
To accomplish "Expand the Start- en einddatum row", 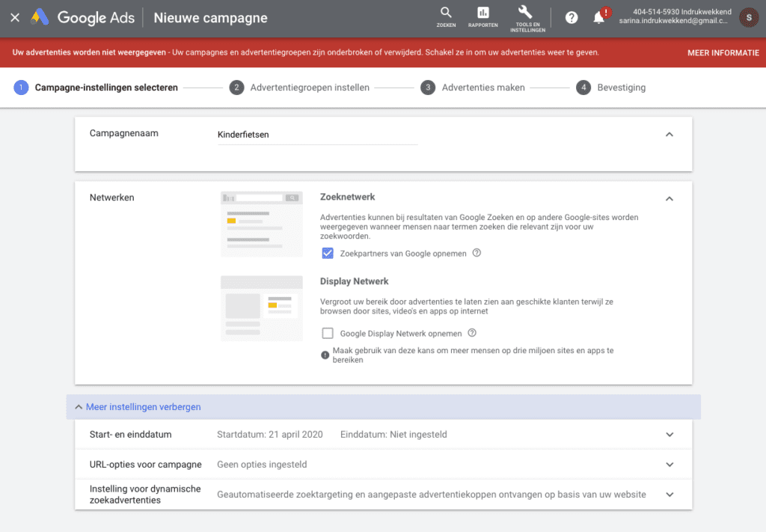I will click(670, 435).
